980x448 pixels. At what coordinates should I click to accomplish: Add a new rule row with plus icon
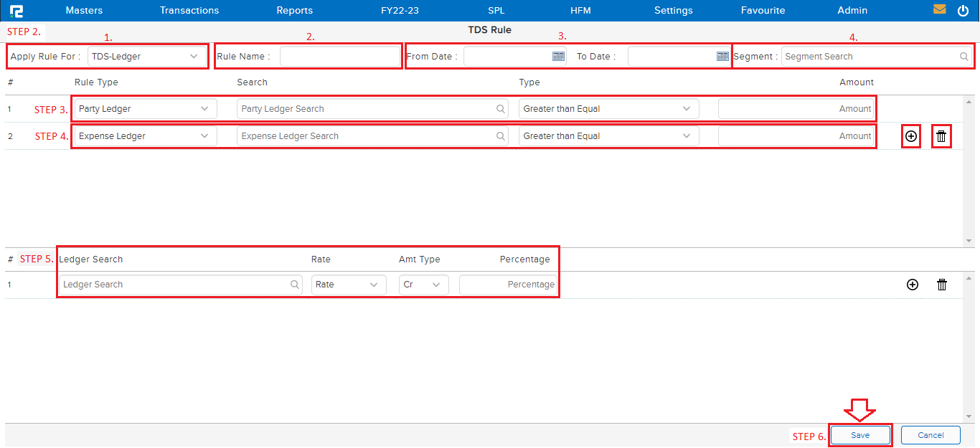click(x=910, y=135)
